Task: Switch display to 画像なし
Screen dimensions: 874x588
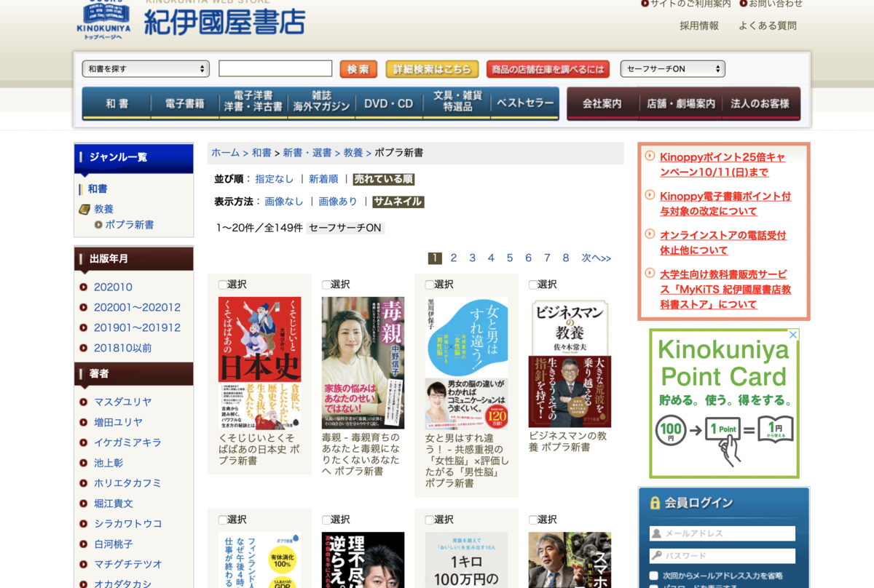Action: (284, 202)
